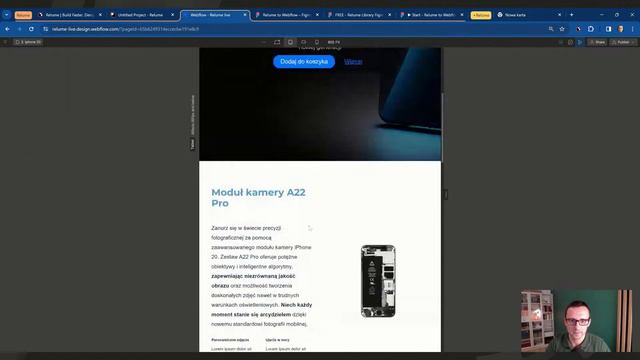Bookmark this page with the star icon
This screenshot has width=640, height=360.
pyautogui.click(x=562, y=29)
